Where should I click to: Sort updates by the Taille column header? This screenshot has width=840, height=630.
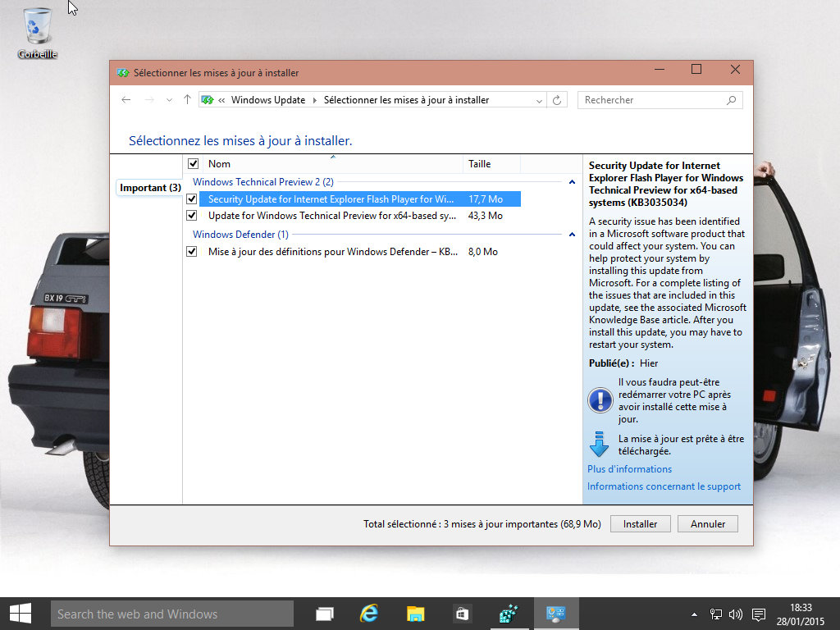(491, 164)
